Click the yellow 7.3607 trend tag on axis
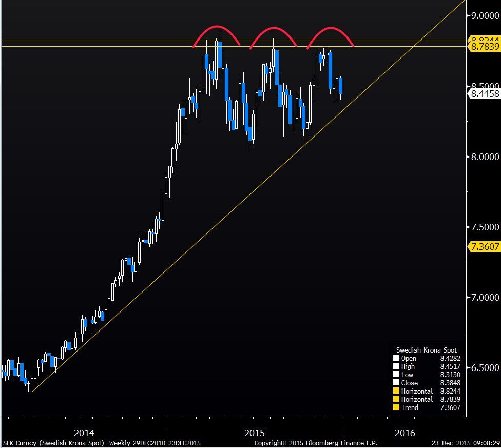This screenshot has height=448, width=501. [485, 247]
